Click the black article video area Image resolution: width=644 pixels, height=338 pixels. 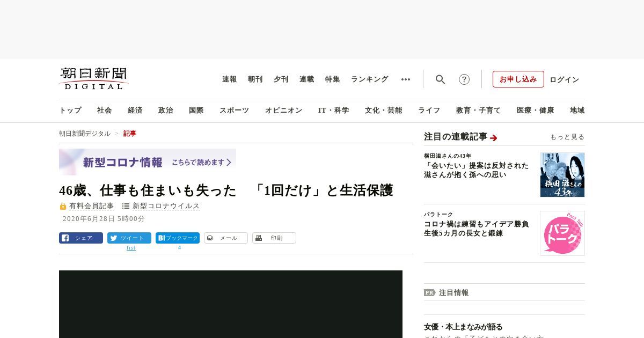coord(231,304)
